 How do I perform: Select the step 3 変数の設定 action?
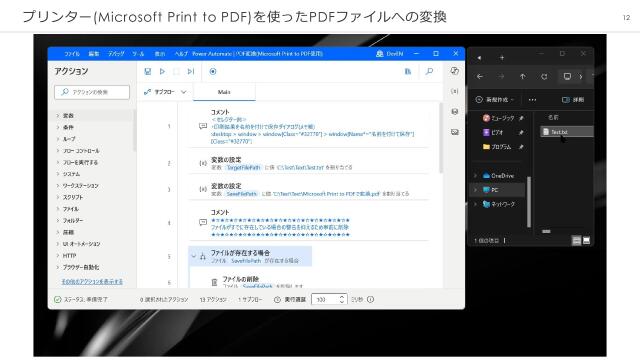[x=309, y=189]
